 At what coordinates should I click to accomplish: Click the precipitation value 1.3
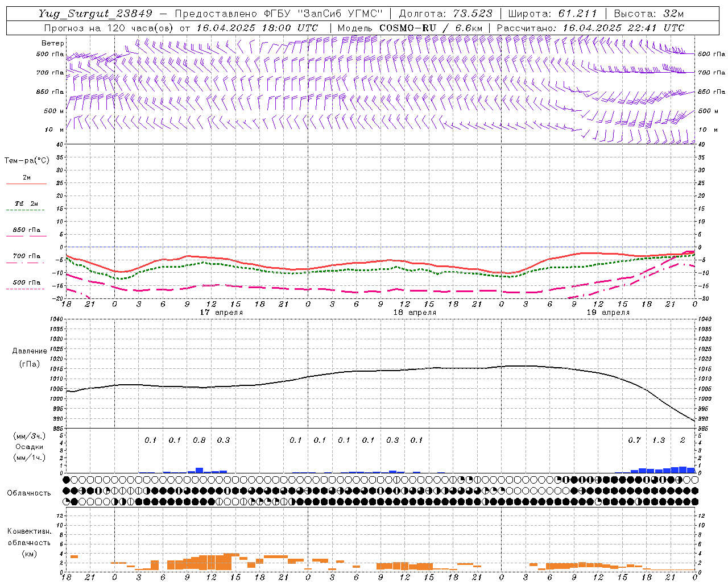pyautogui.click(x=659, y=440)
